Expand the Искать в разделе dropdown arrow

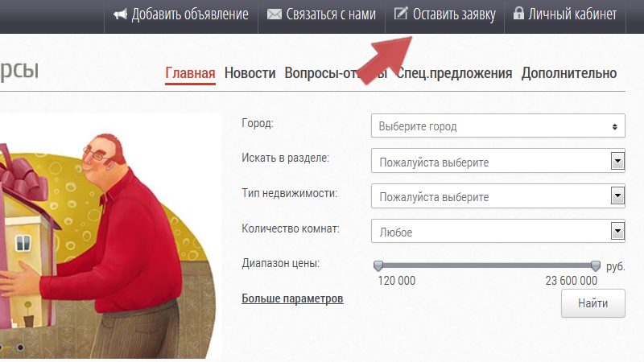(x=617, y=161)
